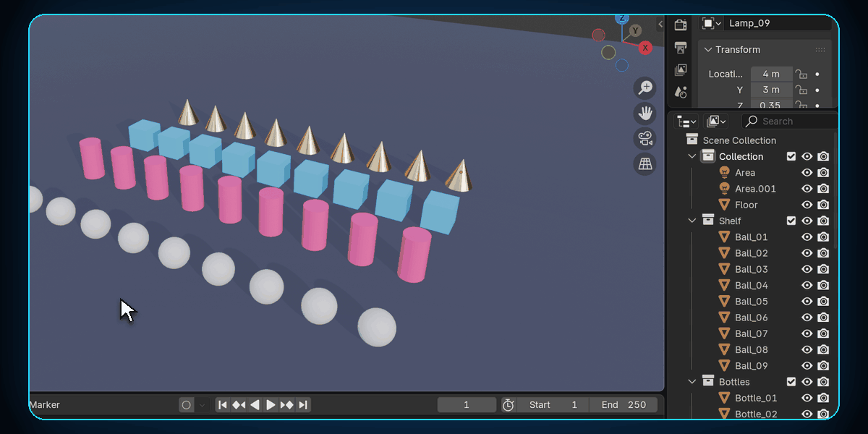Open the Marker menu in timeline

[44, 405]
